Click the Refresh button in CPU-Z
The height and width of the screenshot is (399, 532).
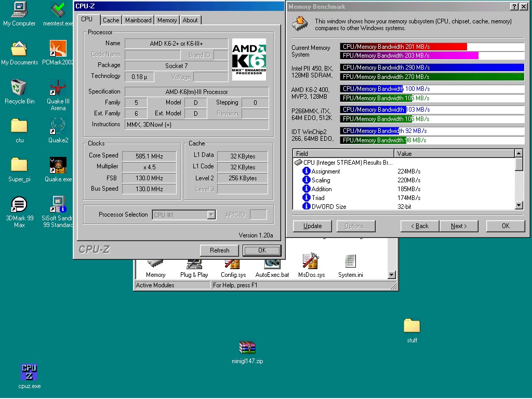[x=220, y=250]
